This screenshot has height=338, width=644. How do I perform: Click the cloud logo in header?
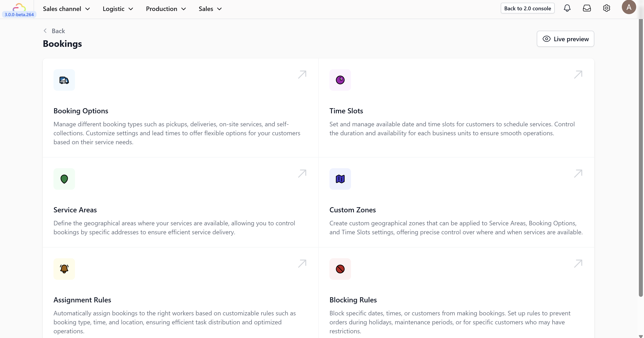pos(19,7)
